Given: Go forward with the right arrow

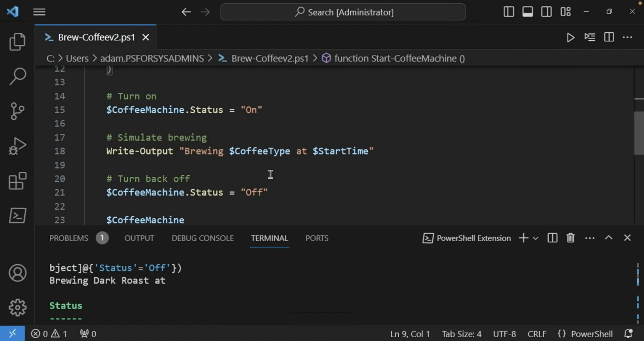Looking at the screenshot, I should point(205,12).
